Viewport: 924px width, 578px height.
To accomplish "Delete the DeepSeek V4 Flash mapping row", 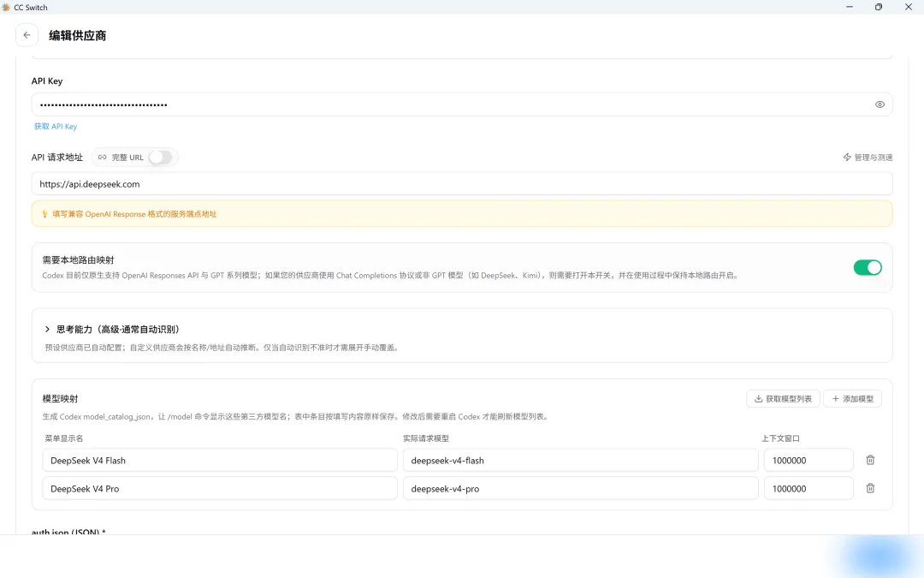I will [x=870, y=460].
